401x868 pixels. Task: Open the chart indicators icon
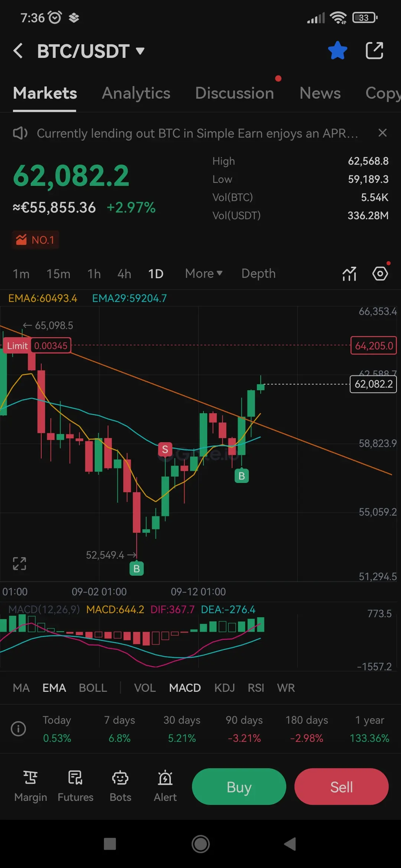[x=349, y=274]
